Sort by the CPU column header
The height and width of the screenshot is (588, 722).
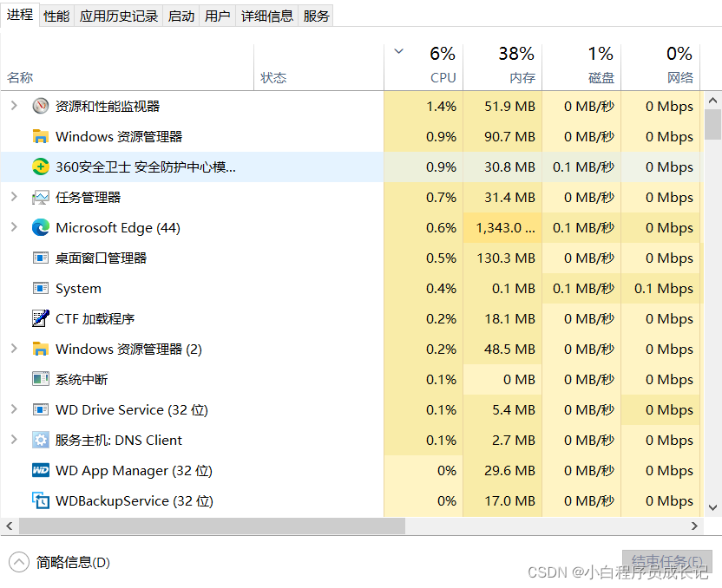(423, 68)
